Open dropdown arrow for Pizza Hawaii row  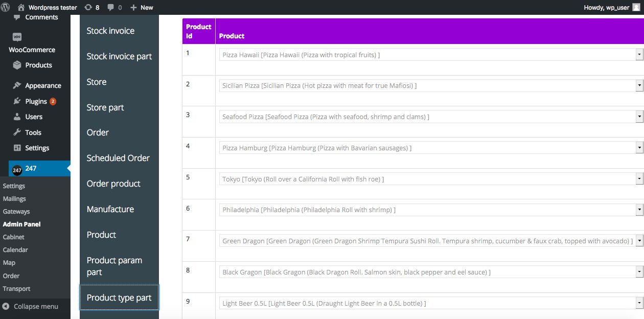pos(639,55)
